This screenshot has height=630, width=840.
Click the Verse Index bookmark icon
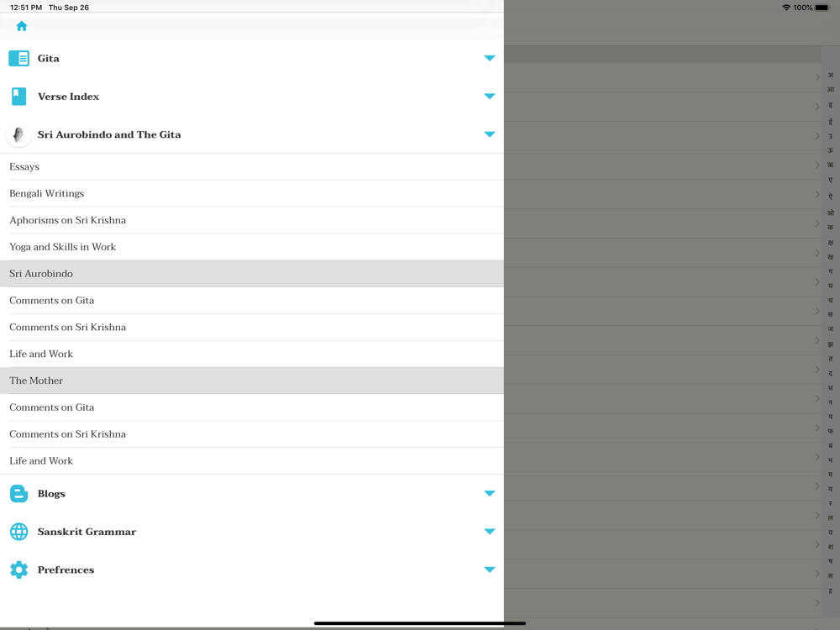[x=18, y=97]
